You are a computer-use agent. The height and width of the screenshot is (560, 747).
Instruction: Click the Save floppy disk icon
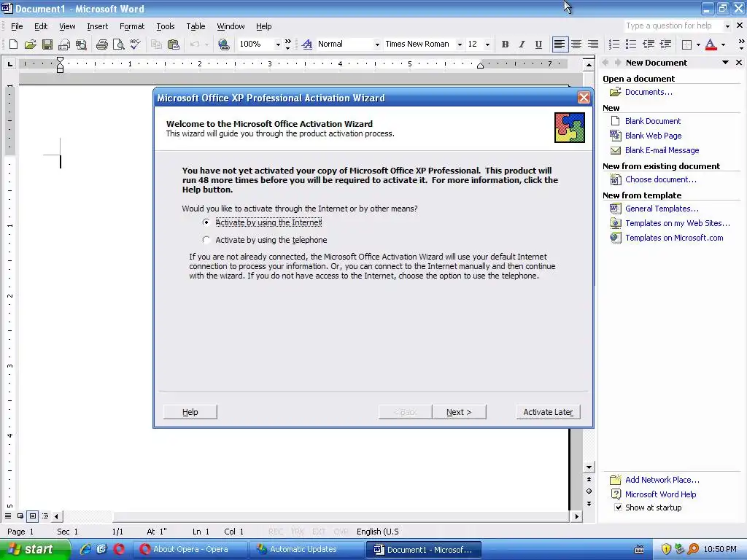[47, 44]
